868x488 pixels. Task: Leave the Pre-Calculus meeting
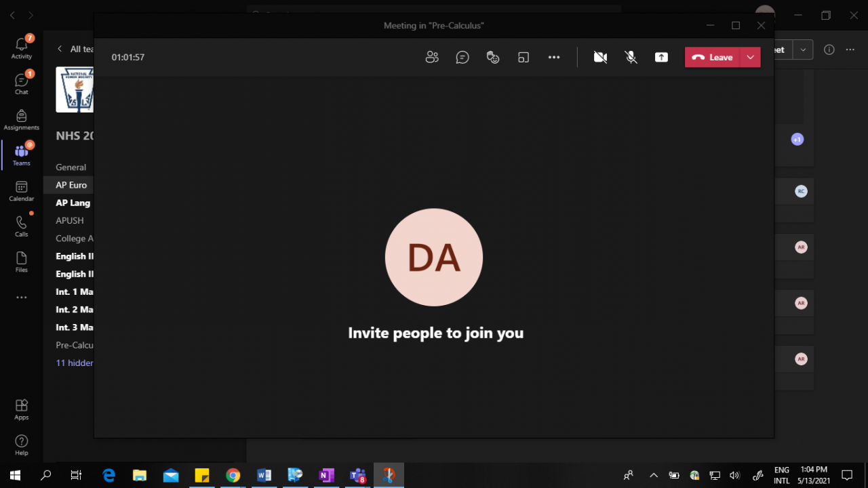[713, 58]
